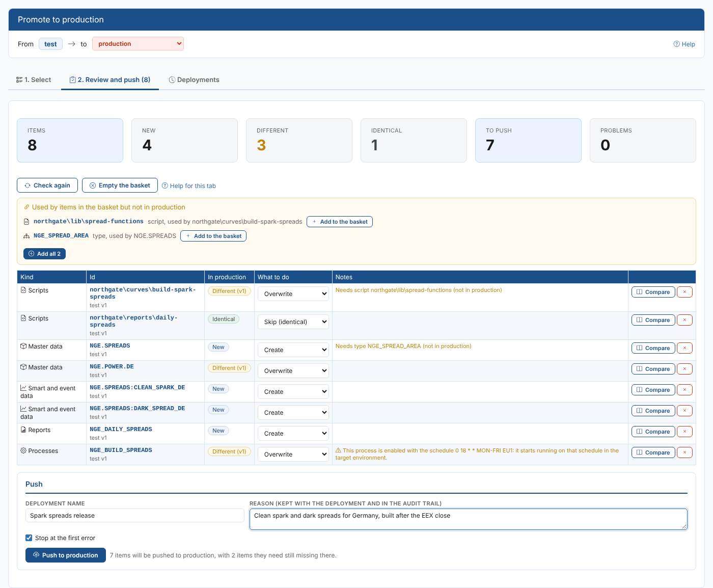
Task: Click the test source environment badge
Action: [x=50, y=44]
